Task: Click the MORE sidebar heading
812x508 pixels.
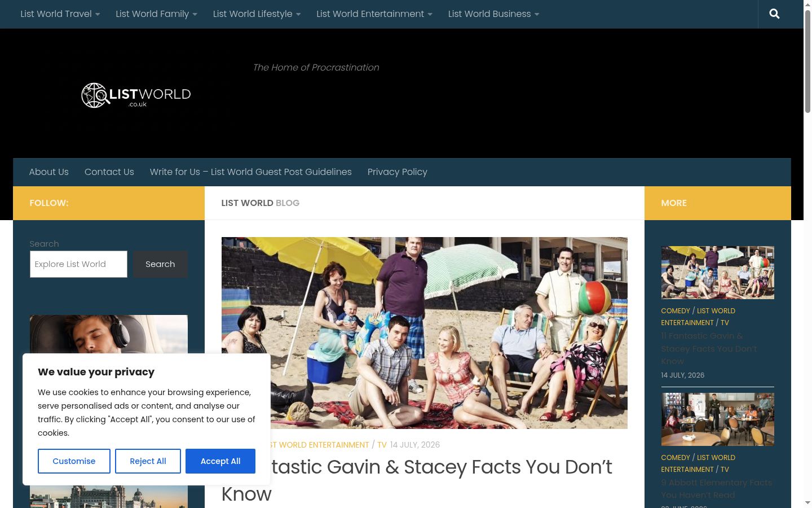Action: 674,203
